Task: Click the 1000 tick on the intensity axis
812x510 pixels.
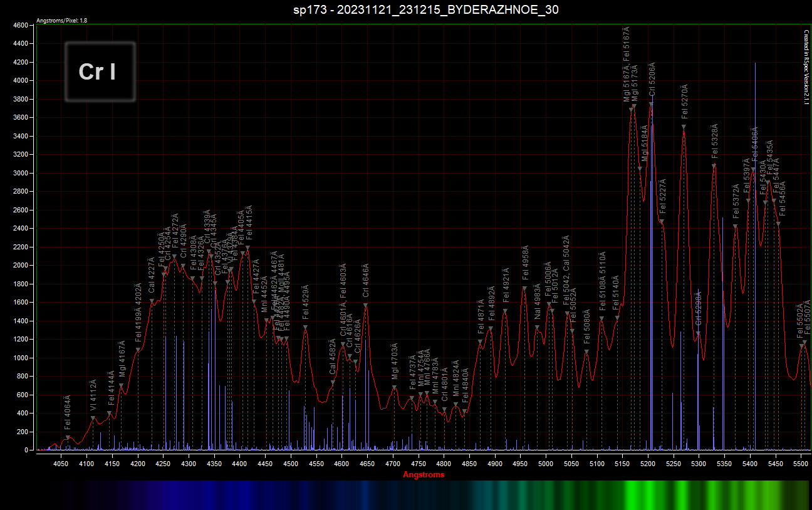Action: pyautogui.click(x=21, y=358)
